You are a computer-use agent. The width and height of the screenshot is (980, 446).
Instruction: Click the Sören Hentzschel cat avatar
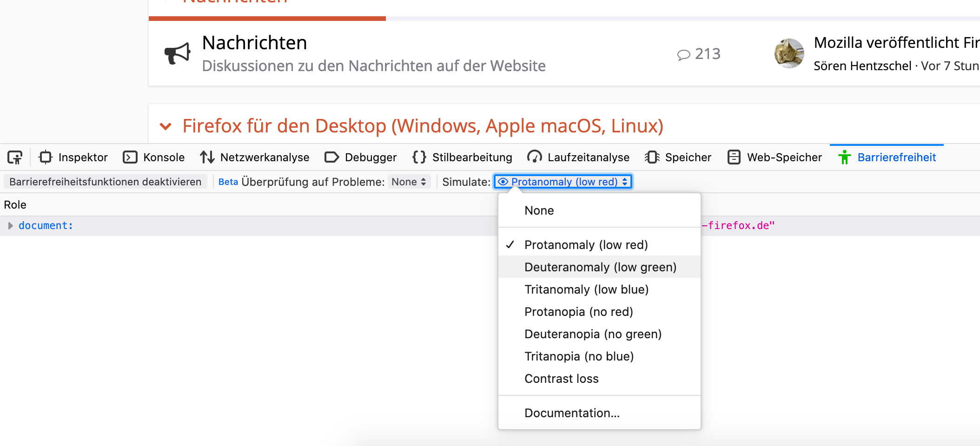tap(789, 53)
